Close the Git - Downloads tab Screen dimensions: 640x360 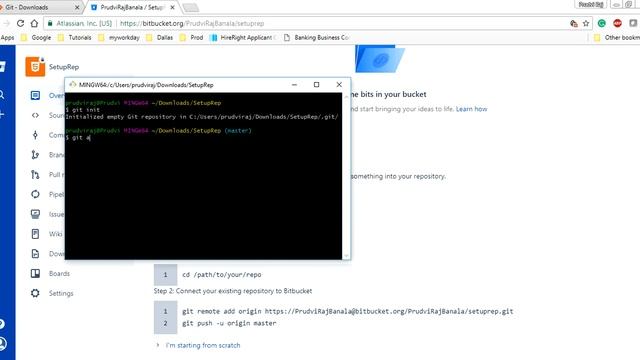(x=77, y=7)
